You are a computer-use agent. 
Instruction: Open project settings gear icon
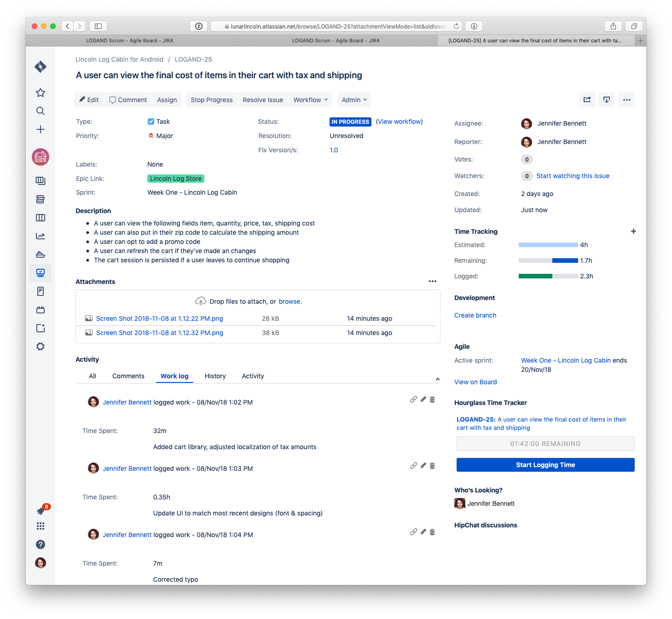click(41, 347)
